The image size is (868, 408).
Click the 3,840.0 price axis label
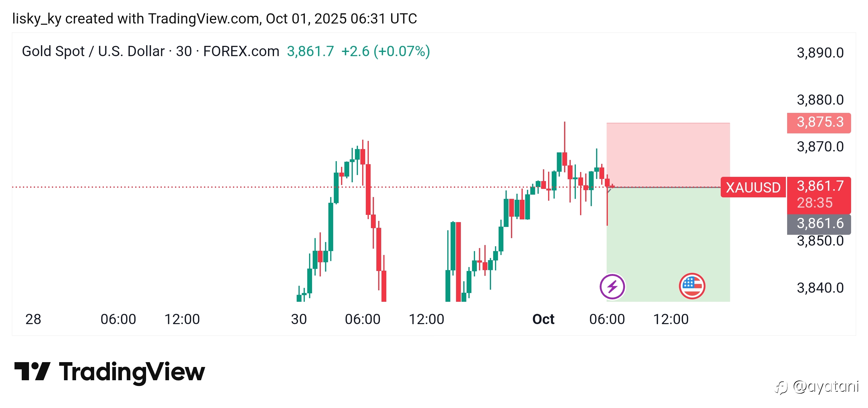pyautogui.click(x=820, y=288)
